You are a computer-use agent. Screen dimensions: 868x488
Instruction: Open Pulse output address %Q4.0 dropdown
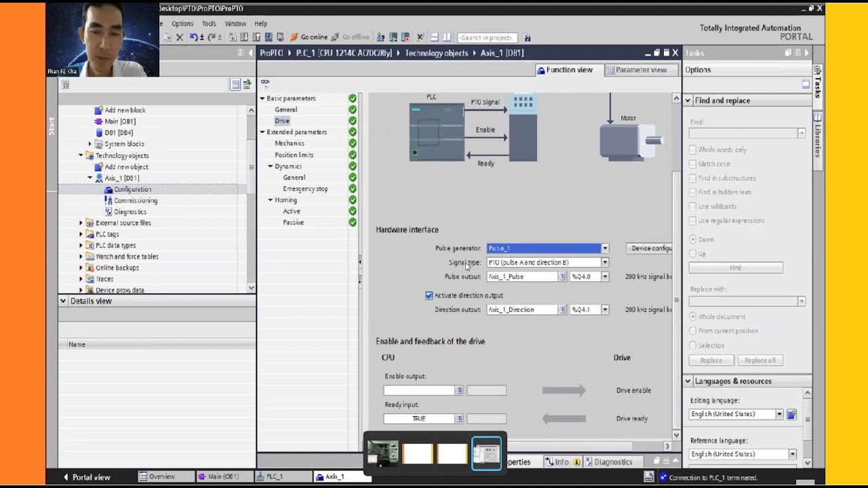[605, 277]
